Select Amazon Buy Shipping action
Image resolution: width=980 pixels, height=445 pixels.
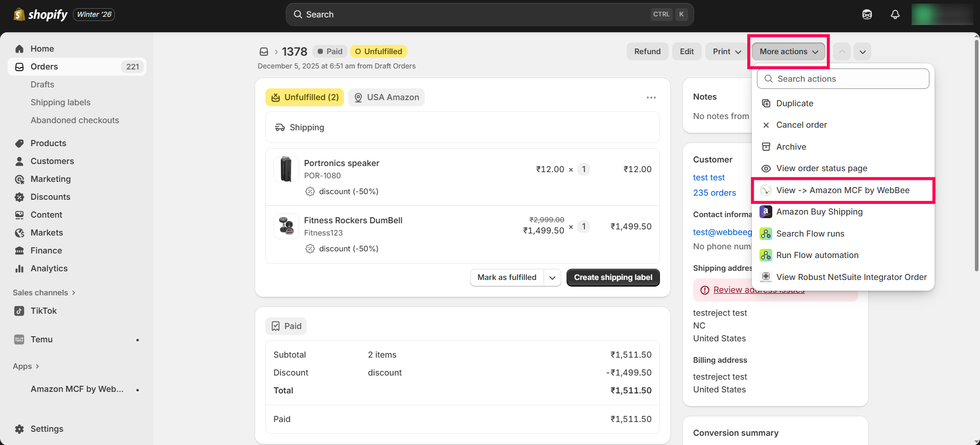(819, 212)
